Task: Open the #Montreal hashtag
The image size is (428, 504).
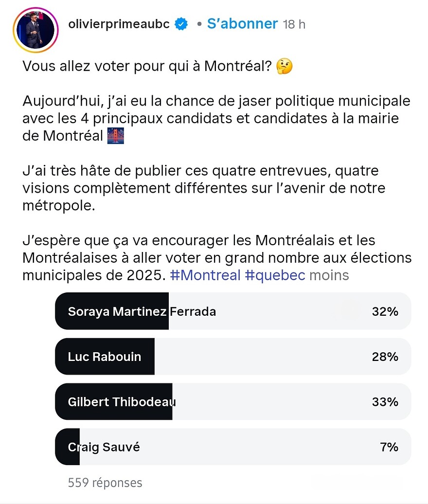Action: pyautogui.click(x=205, y=275)
